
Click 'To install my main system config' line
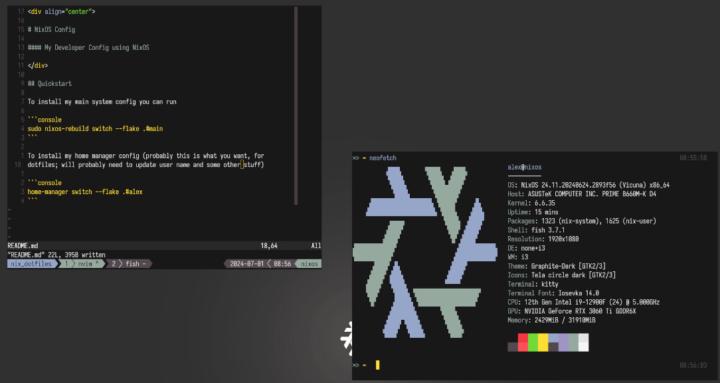(102, 101)
